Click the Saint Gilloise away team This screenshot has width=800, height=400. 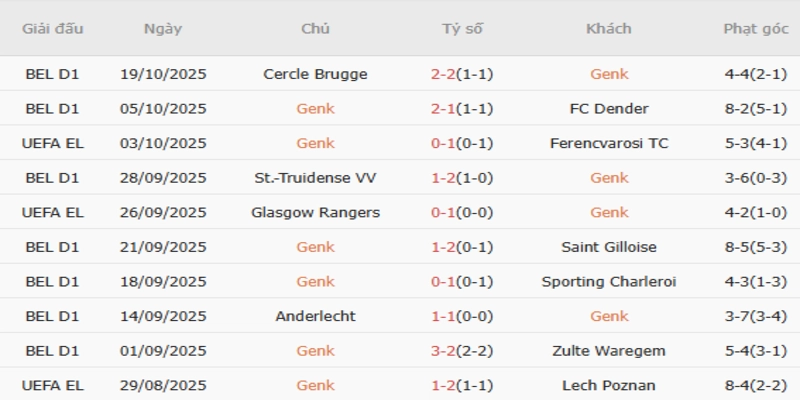pos(609,247)
